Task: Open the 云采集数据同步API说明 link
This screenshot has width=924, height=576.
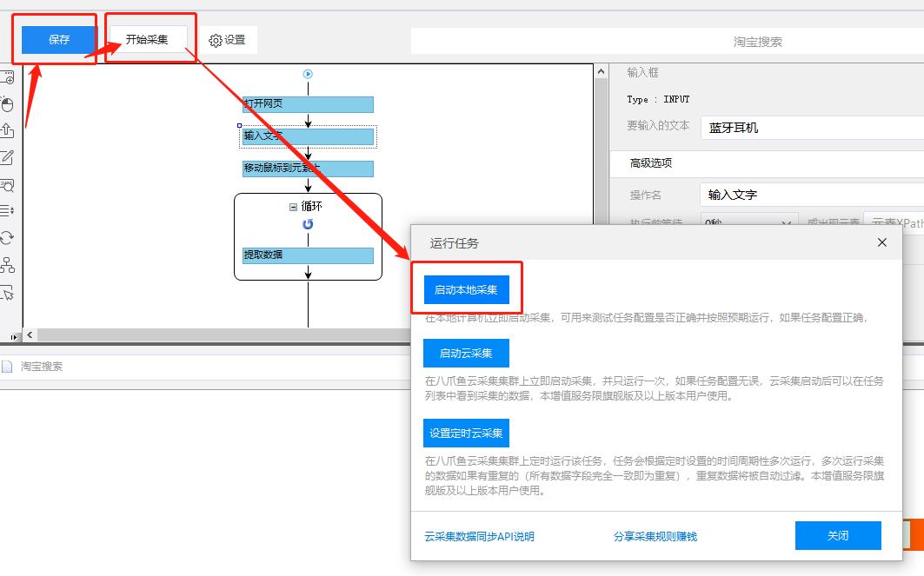Action: (479, 537)
